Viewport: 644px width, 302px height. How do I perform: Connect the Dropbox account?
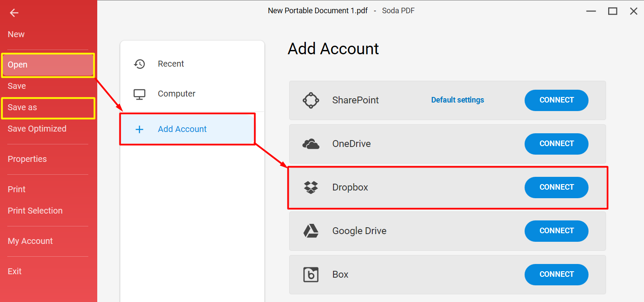coord(557,188)
